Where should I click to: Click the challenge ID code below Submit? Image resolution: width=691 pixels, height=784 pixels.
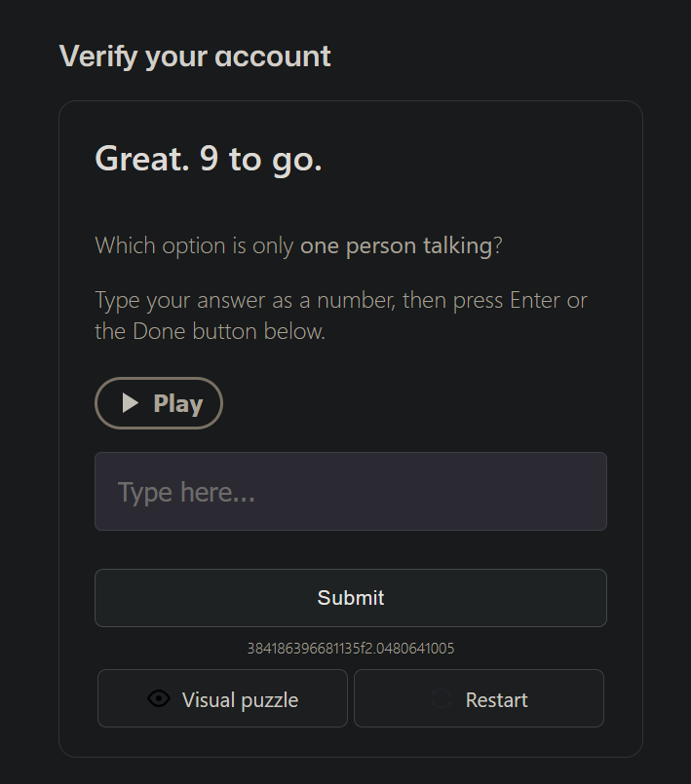tap(350, 648)
